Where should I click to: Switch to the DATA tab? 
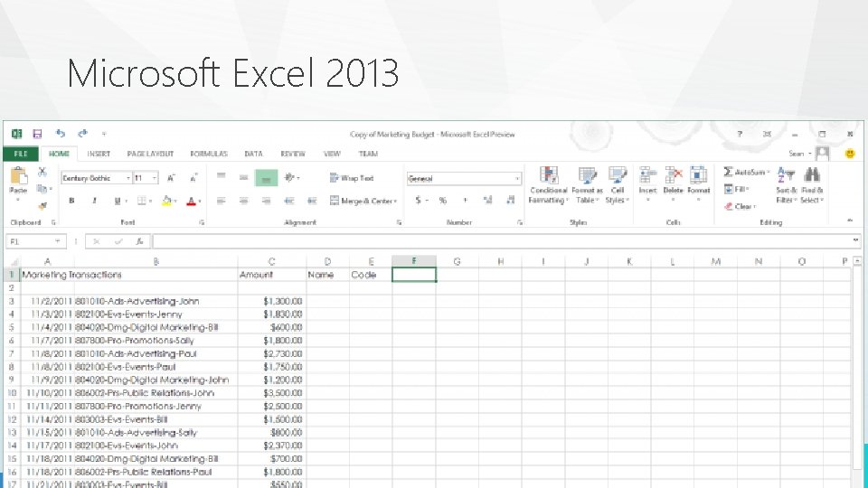[253, 154]
